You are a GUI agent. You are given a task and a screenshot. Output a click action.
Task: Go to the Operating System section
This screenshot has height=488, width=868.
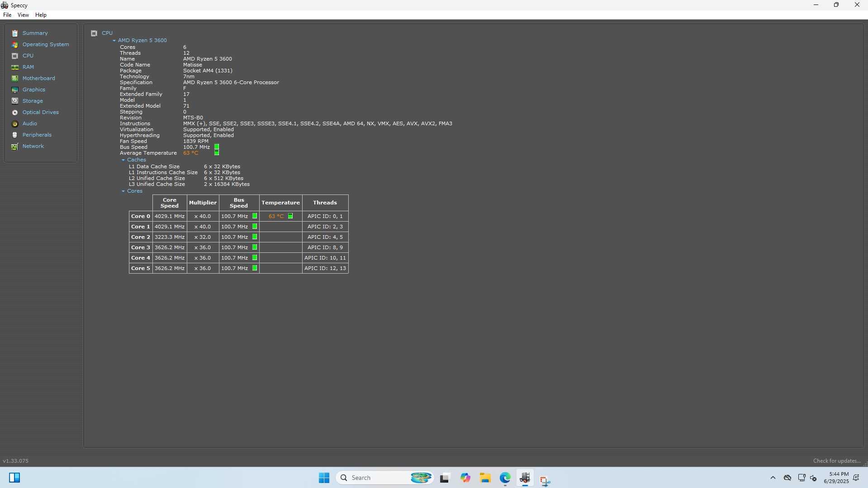coord(46,44)
